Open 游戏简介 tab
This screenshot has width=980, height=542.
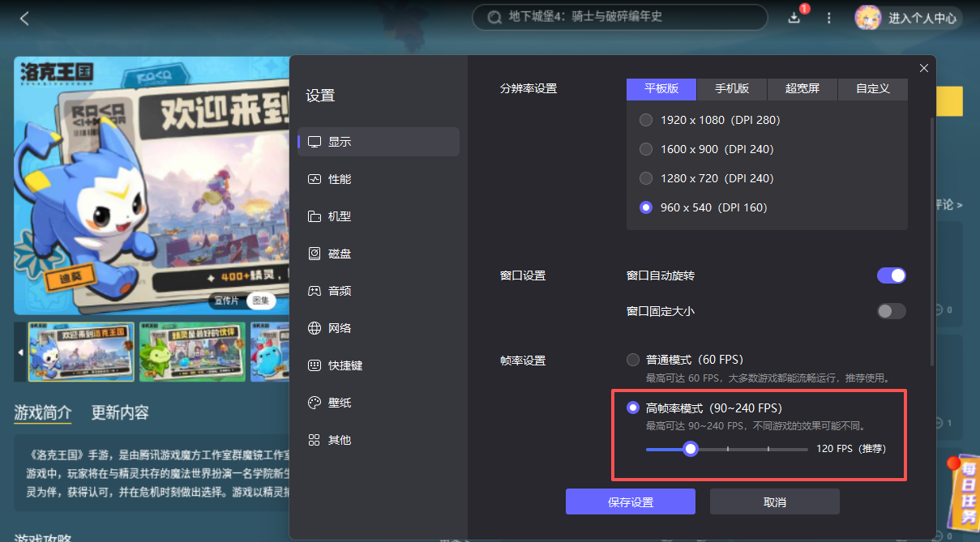43,412
